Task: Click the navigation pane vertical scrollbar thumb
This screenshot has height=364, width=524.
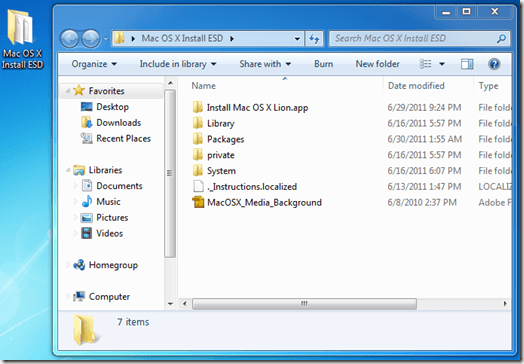Action: [170, 173]
